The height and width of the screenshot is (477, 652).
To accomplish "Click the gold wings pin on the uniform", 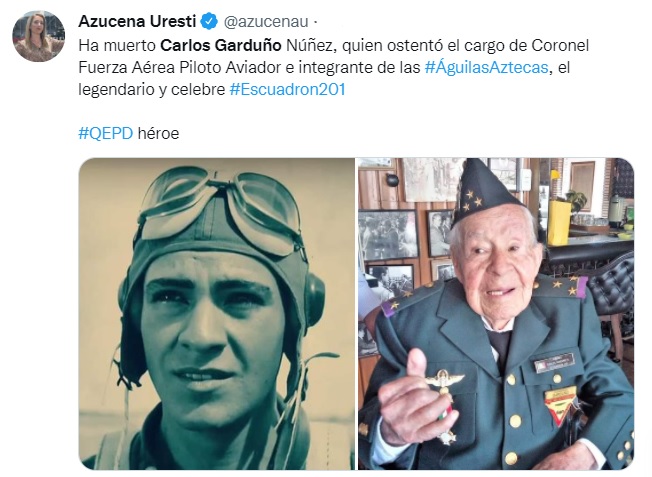I will point(445,382).
